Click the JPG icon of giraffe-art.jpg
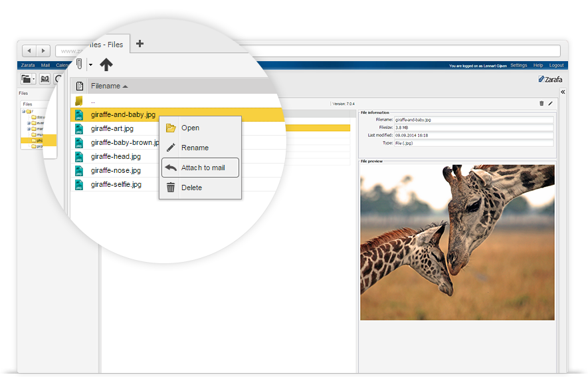 point(79,129)
